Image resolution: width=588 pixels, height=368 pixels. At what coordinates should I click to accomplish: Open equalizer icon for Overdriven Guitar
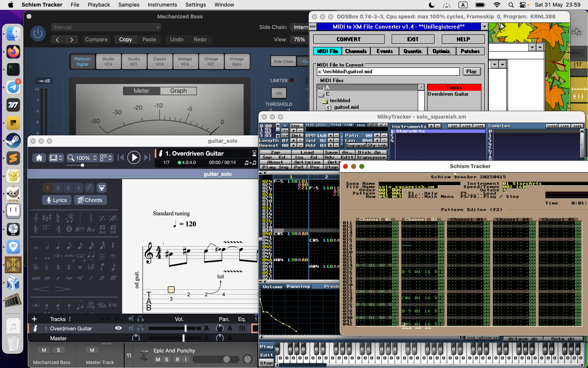coord(242,328)
